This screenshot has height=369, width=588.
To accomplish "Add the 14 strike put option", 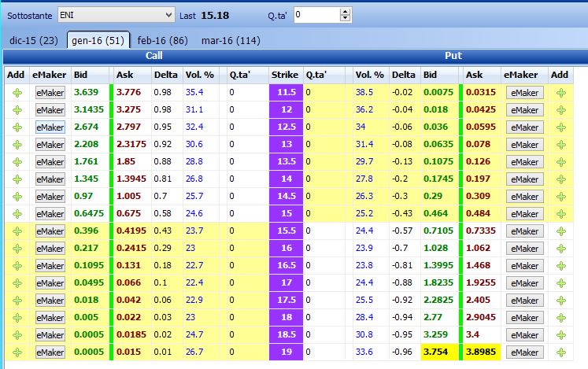I will coord(561,179).
